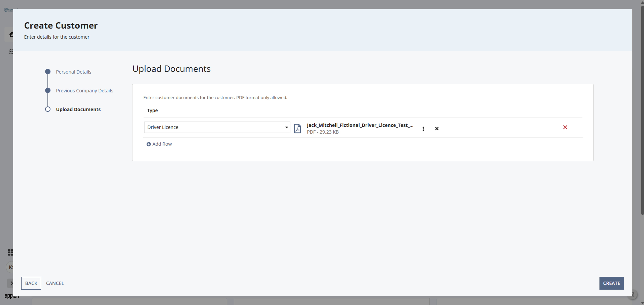Click the uploaded file name Jack_Mitchell_Fictional_Driver_Licence_Test
The height and width of the screenshot is (305, 644).
click(x=360, y=125)
